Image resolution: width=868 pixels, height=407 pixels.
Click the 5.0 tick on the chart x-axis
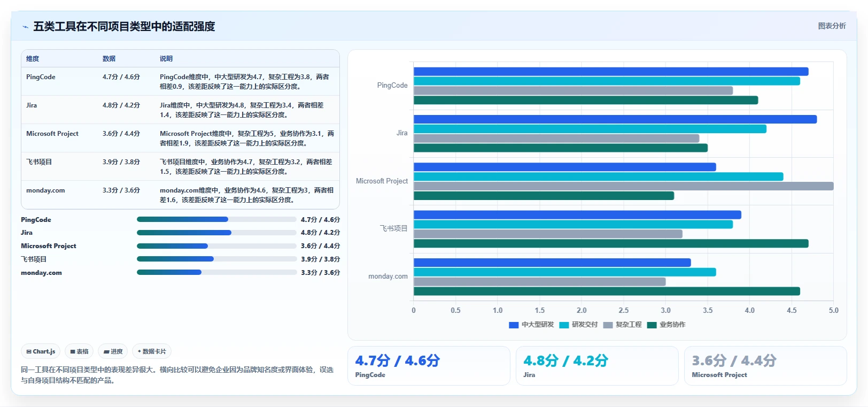pos(834,310)
